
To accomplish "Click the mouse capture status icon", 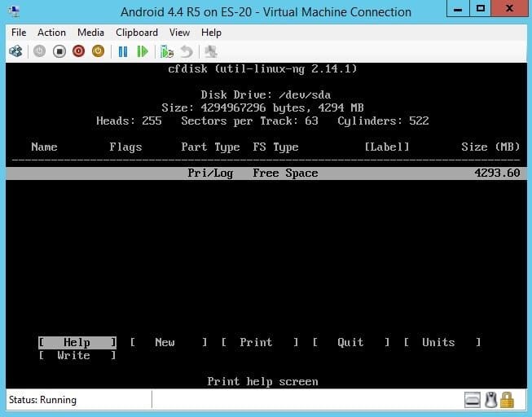I will pyautogui.click(x=490, y=400).
